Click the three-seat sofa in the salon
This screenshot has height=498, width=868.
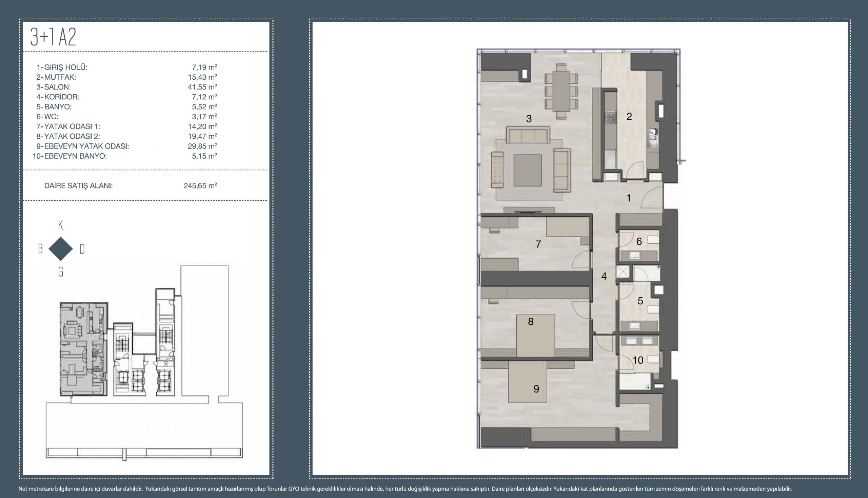[x=528, y=135]
